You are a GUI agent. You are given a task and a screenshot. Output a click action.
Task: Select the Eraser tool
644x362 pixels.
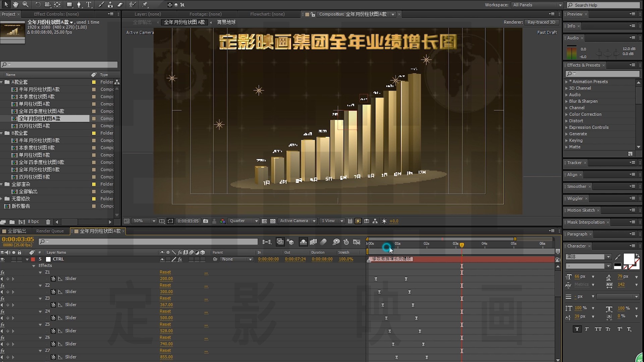point(120,4)
